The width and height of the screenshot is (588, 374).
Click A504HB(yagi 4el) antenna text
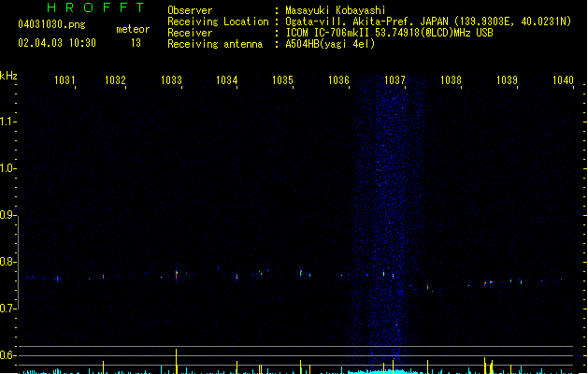pyautogui.click(x=330, y=44)
